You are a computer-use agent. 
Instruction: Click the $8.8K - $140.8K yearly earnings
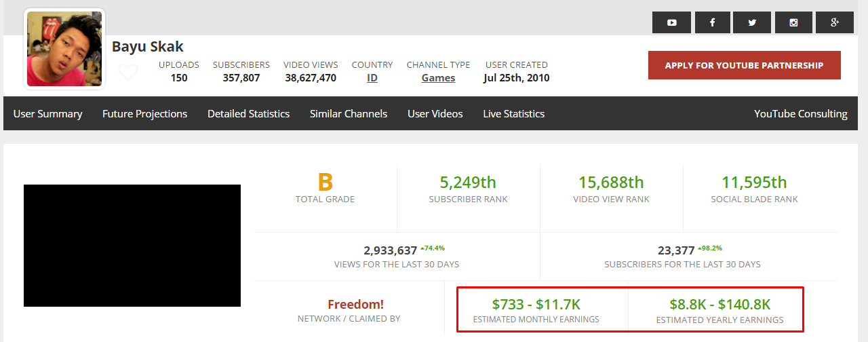click(719, 304)
